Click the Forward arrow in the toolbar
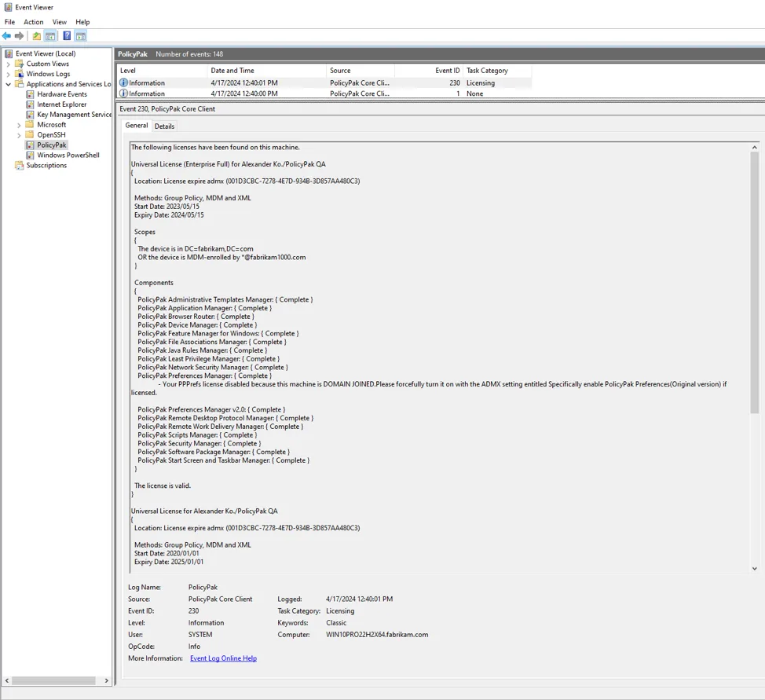Viewport: 765px width, 700px height. (20, 36)
